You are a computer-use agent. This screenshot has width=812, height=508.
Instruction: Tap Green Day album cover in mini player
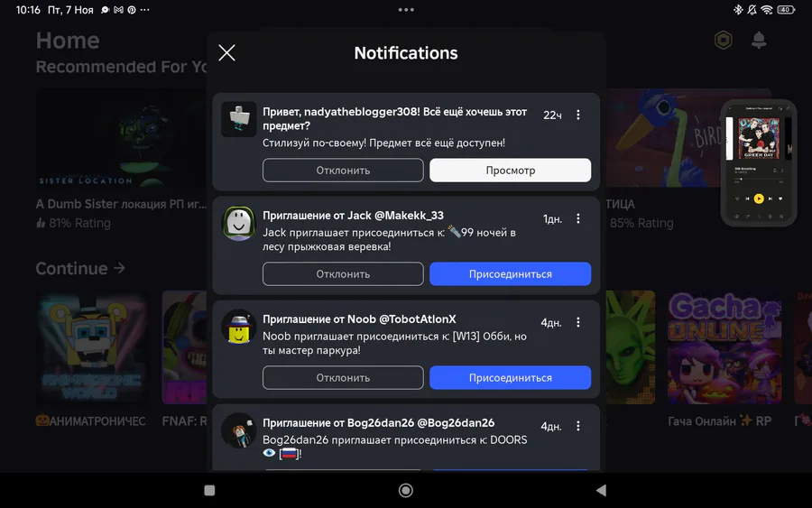[759, 138]
